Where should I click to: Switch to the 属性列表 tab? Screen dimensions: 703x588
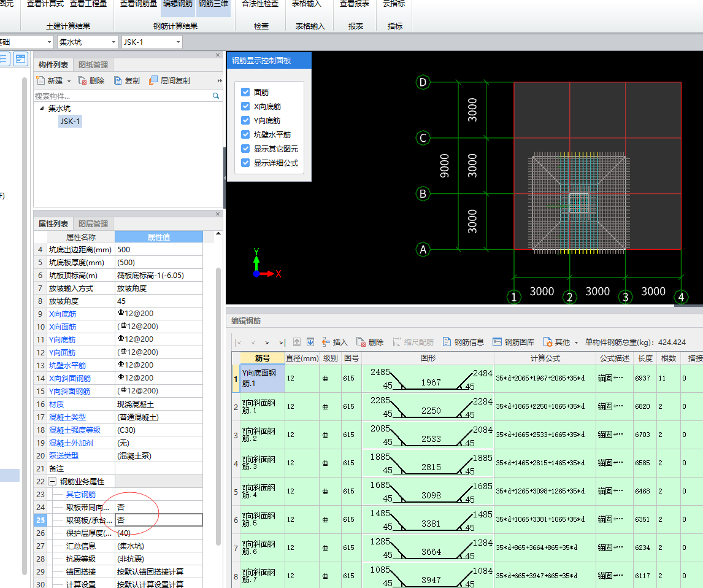(53, 223)
